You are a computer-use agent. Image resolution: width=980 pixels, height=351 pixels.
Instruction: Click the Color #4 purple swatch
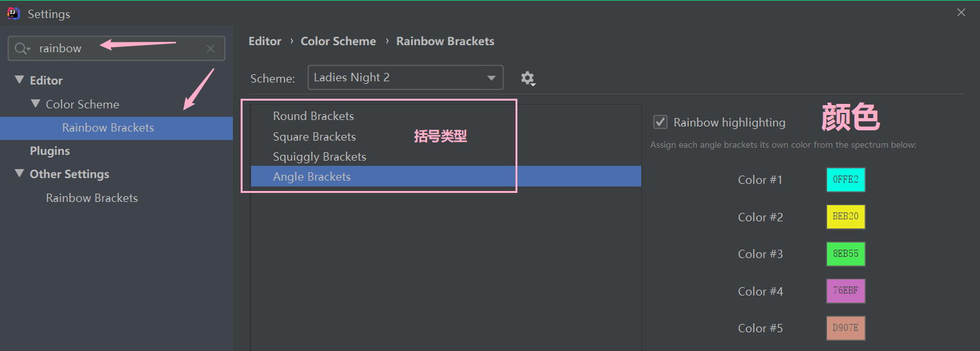[x=845, y=291]
